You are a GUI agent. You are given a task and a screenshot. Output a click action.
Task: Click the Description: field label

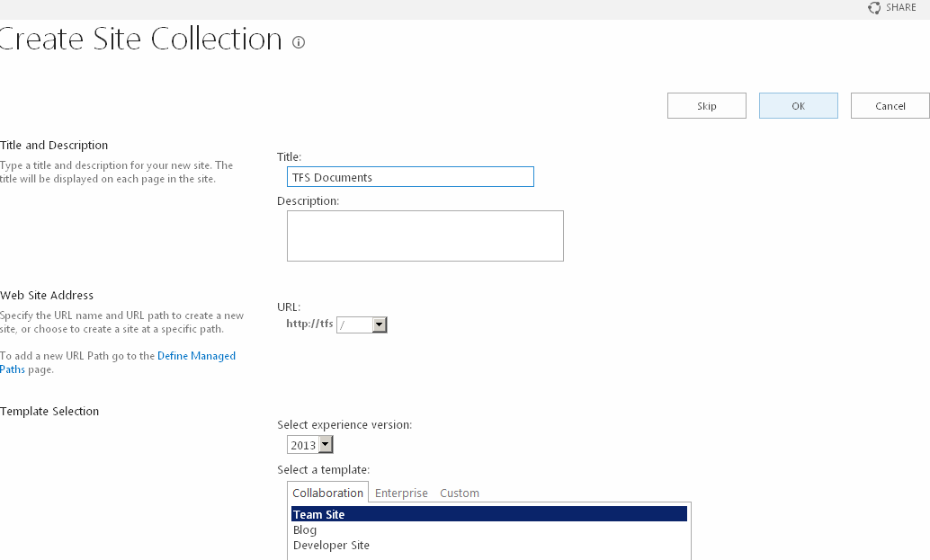[308, 200]
